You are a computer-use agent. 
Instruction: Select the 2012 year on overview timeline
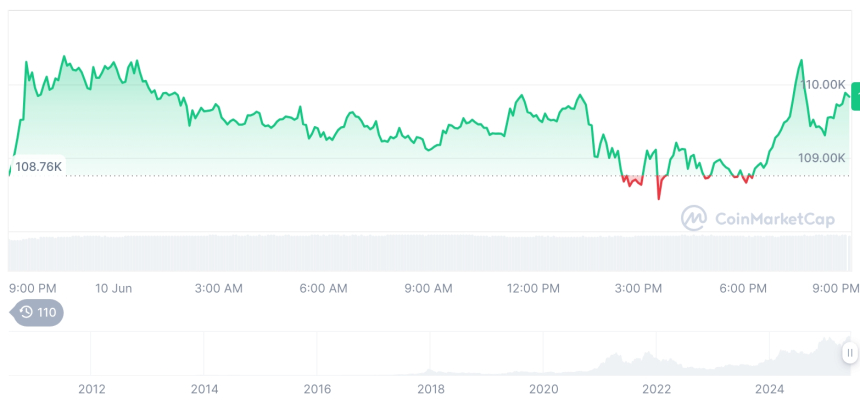point(92,389)
